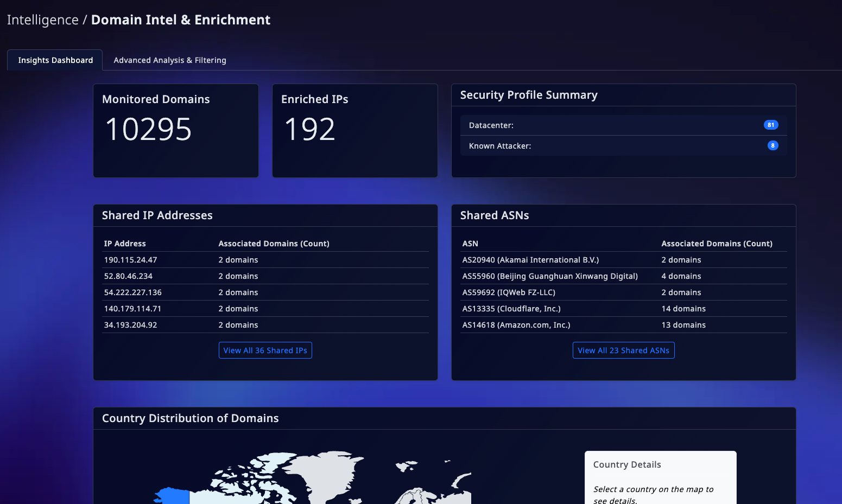Select IP address 54.222.227.136

click(x=133, y=292)
